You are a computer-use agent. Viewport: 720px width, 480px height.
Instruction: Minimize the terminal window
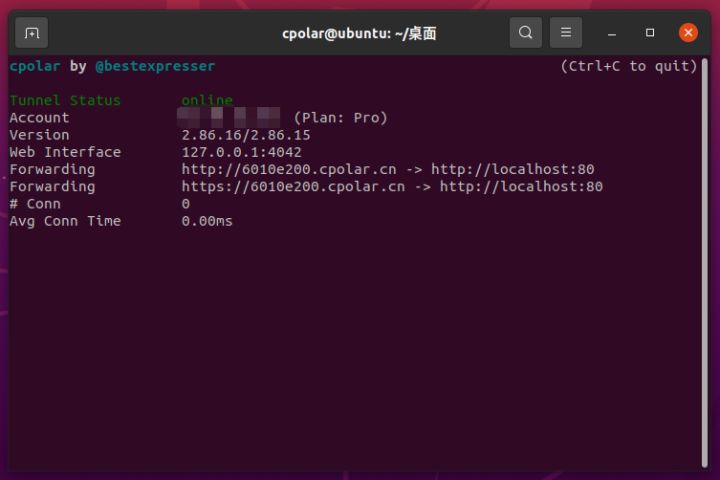point(612,33)
